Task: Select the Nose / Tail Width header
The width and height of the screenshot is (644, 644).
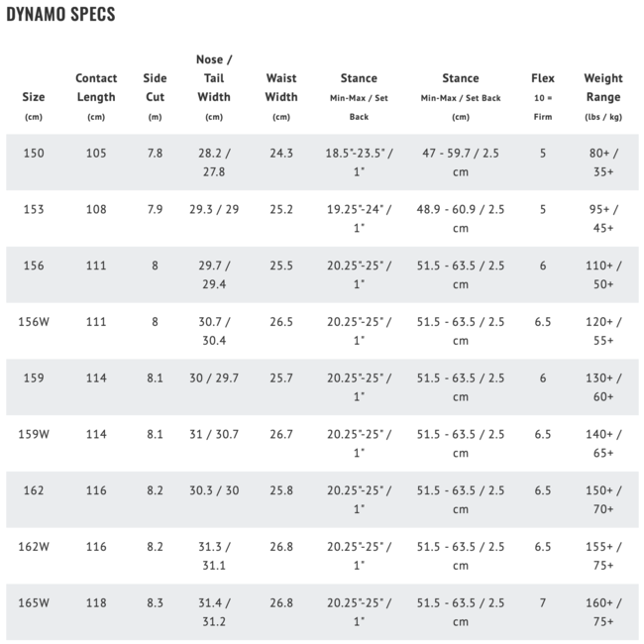Action: pyautogui.click(x=214, y=78)
